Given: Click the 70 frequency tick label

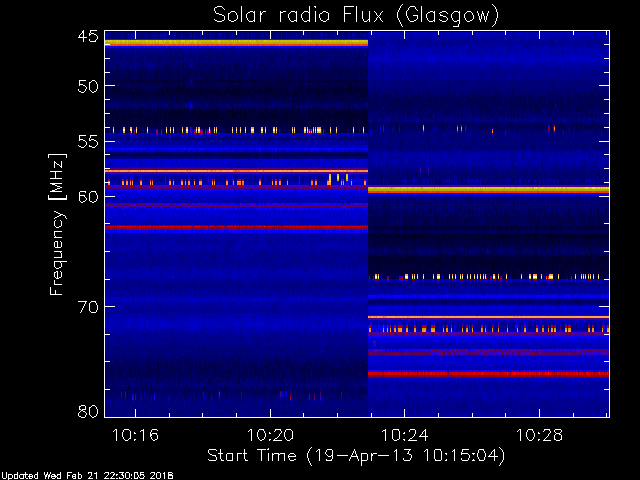Looking at the screenshot, I should [x=88, y=307].
